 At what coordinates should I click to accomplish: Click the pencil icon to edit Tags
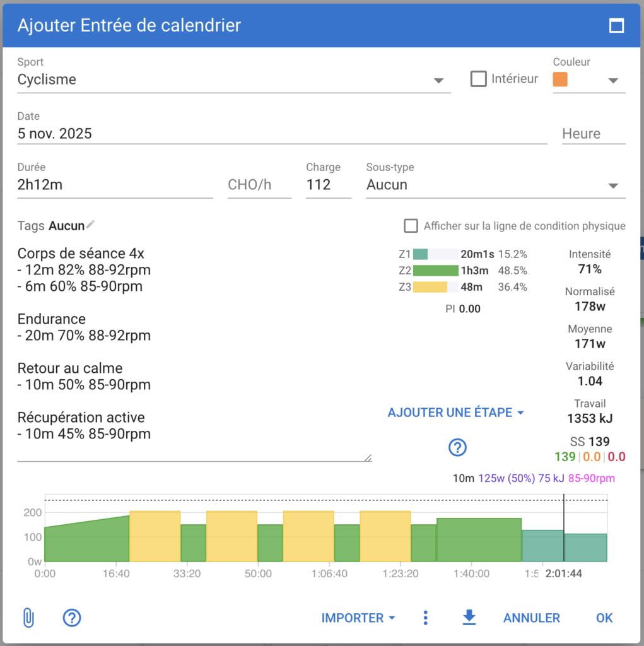coord(91,225)
